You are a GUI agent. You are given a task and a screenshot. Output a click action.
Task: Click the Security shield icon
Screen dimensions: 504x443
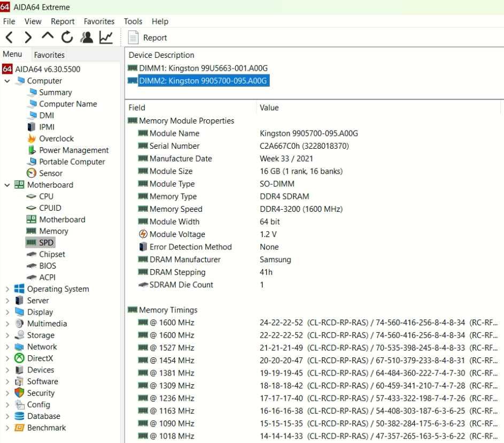[19, 393]
